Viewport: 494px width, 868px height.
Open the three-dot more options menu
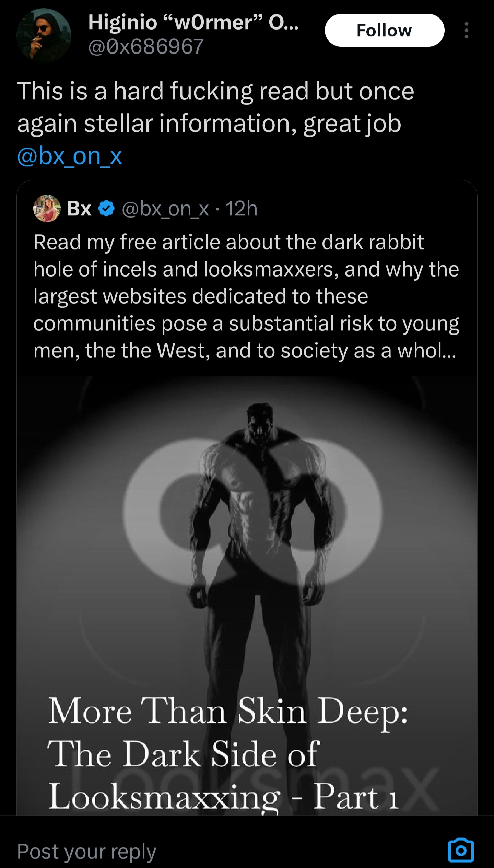(x=466, y=30)
